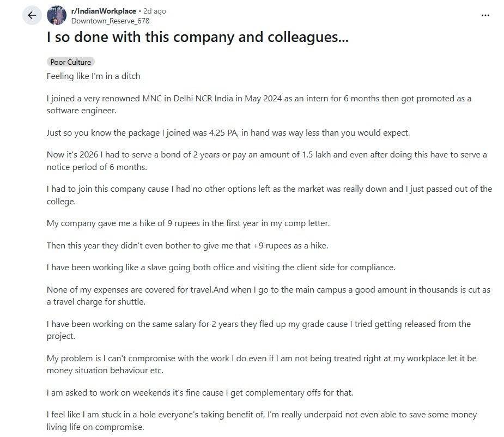The image size is (504, 437).
Task: Open Downtown_Reserve_678 user profile
Action: [x=110, y=21]
